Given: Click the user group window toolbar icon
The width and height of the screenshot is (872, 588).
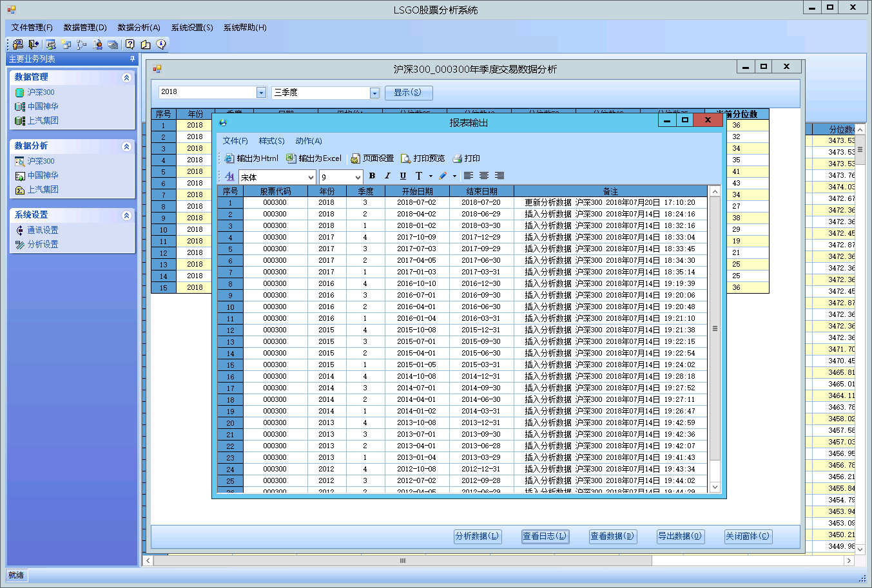Looking at the screenshot, I should click(51, 44).
